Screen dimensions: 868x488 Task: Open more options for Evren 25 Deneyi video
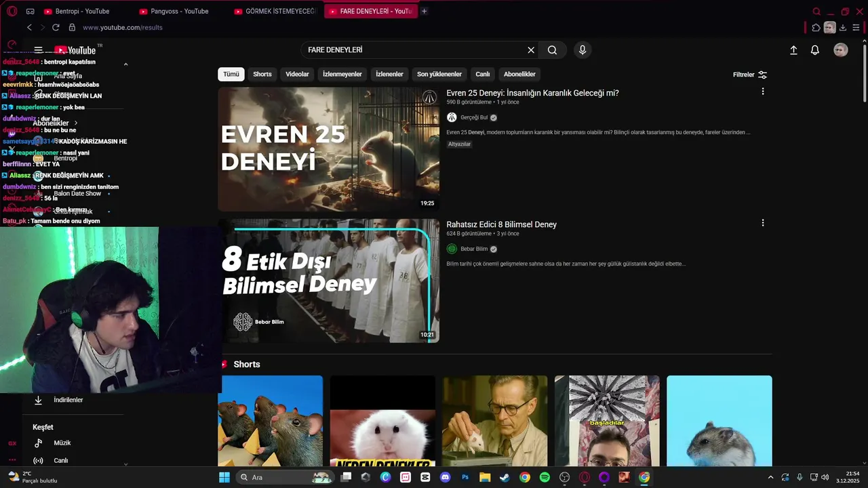[x=763, y=91]
